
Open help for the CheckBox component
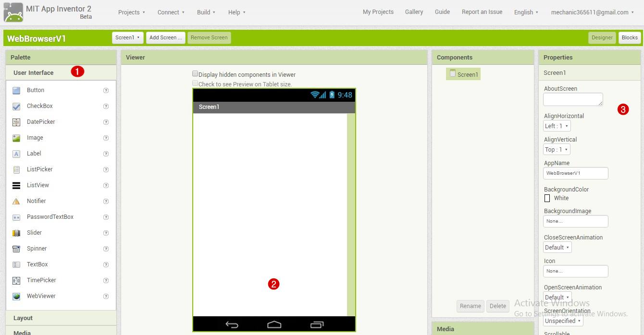point(106,106)
